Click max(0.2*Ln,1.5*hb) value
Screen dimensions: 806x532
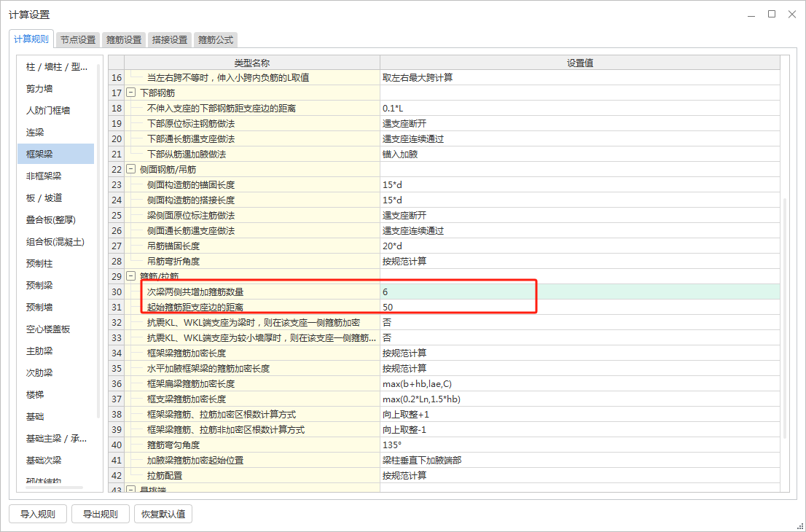click(x=580, y=399)
